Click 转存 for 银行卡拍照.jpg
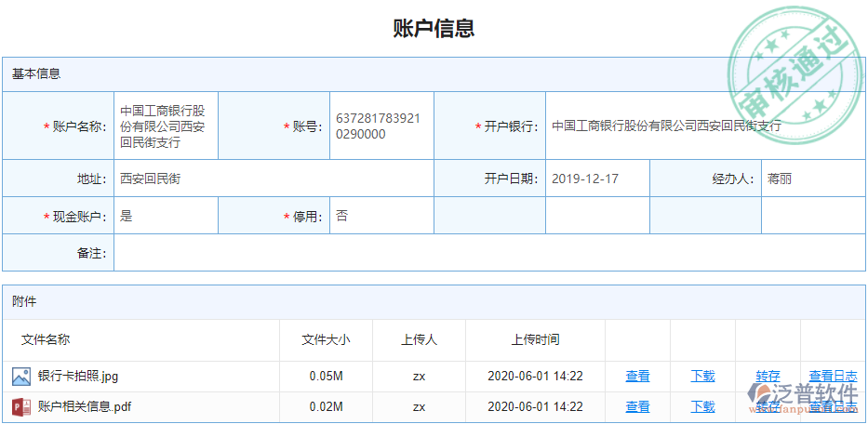Screen dimensions: 868x424 point(768,377)
